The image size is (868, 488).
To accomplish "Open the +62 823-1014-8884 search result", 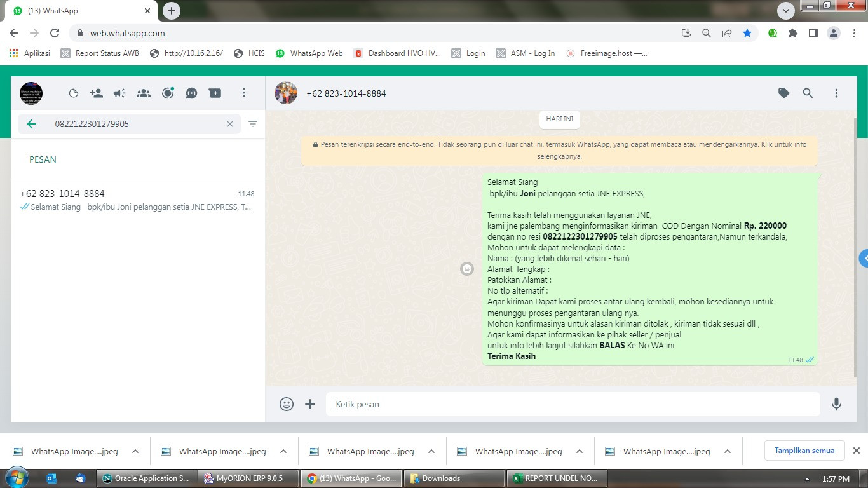I will (x=137, y=200).
